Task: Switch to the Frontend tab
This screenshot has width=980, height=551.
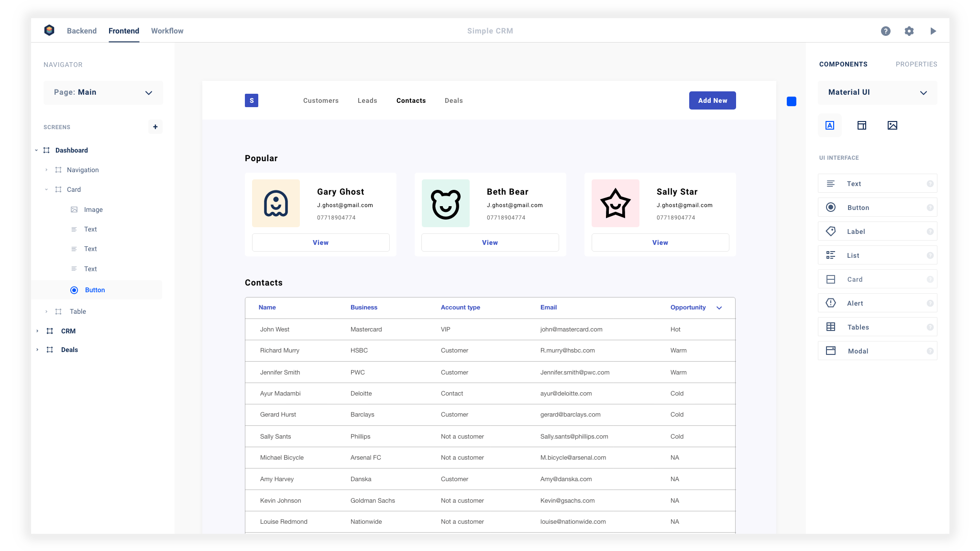Action: [124, 31]
